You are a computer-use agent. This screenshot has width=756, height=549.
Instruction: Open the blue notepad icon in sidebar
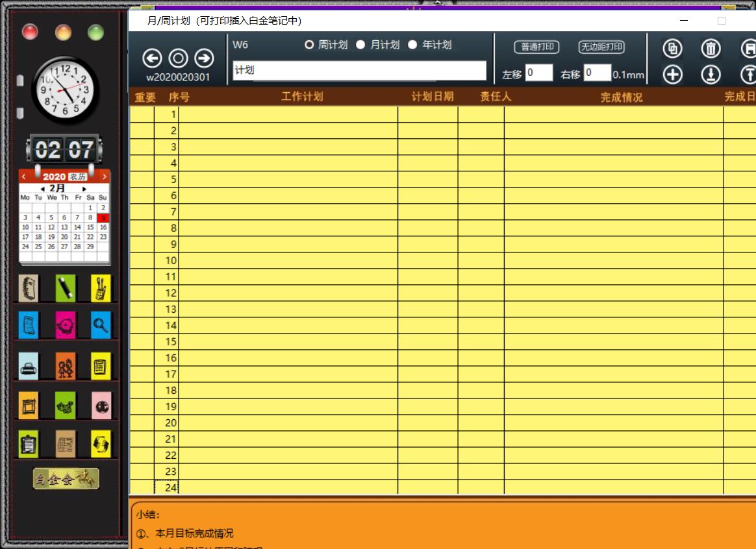(x=29, y=325)
